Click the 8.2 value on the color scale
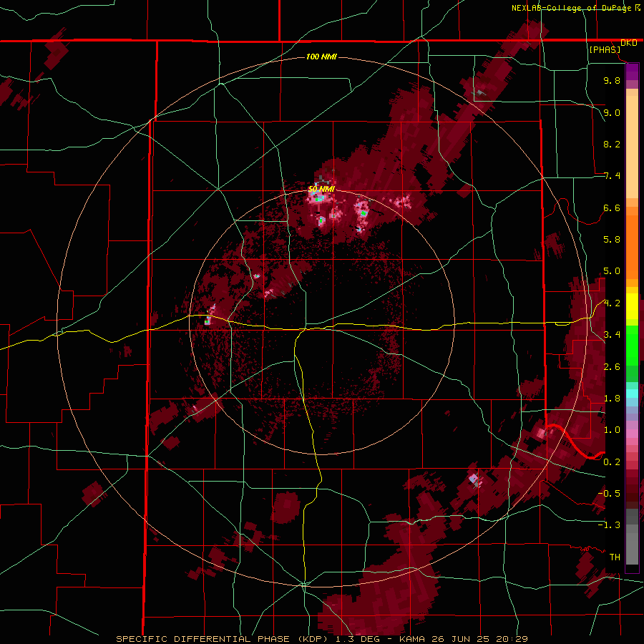Image resolution: width=644 pixels, height=644 pixels. 612,144
